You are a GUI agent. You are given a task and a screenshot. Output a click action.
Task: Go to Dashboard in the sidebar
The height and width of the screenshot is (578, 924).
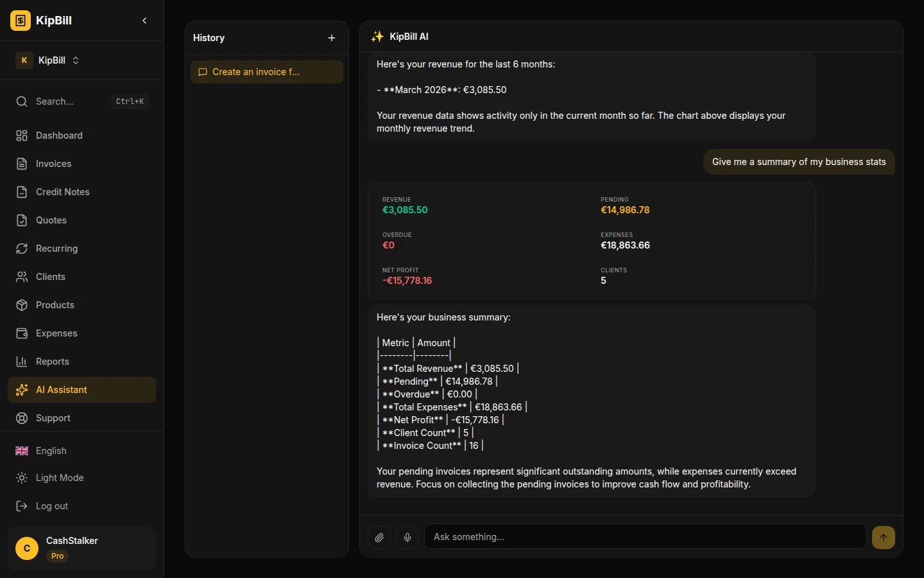(59, 136)
